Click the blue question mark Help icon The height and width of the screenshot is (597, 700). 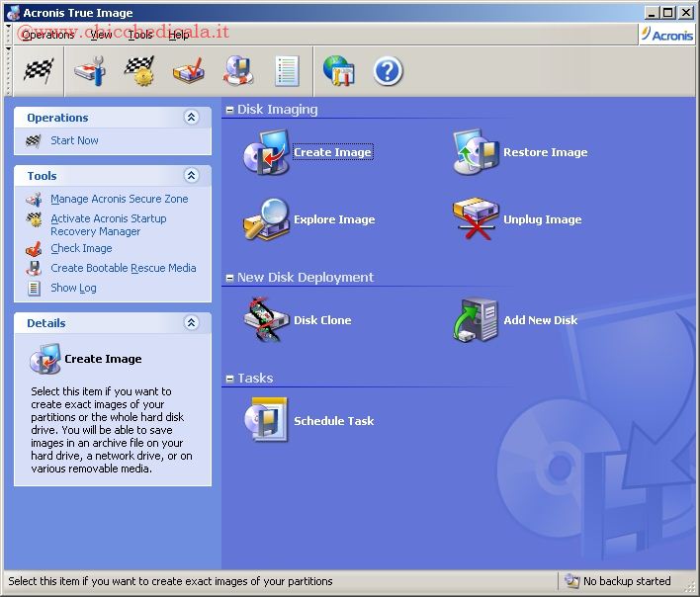tap(388, 71)
